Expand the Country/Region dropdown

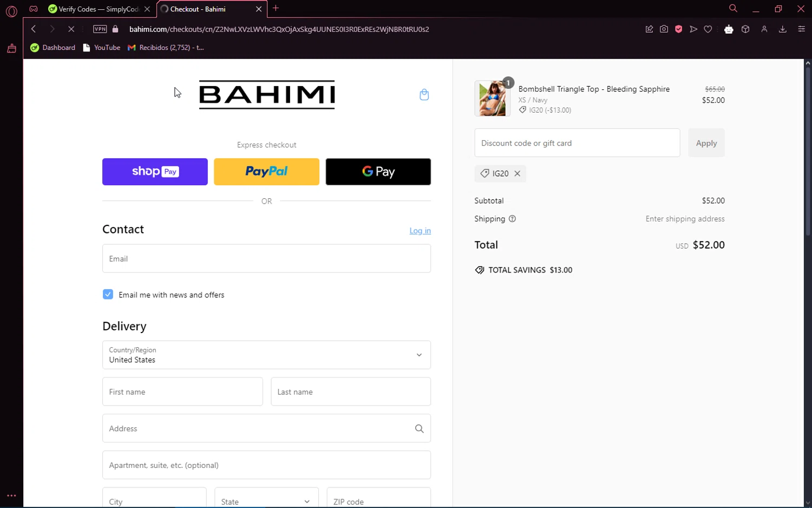click(266, 355)
